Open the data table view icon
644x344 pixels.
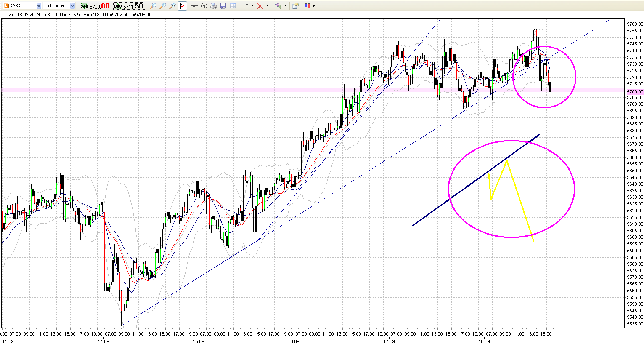tap(233, 6)
